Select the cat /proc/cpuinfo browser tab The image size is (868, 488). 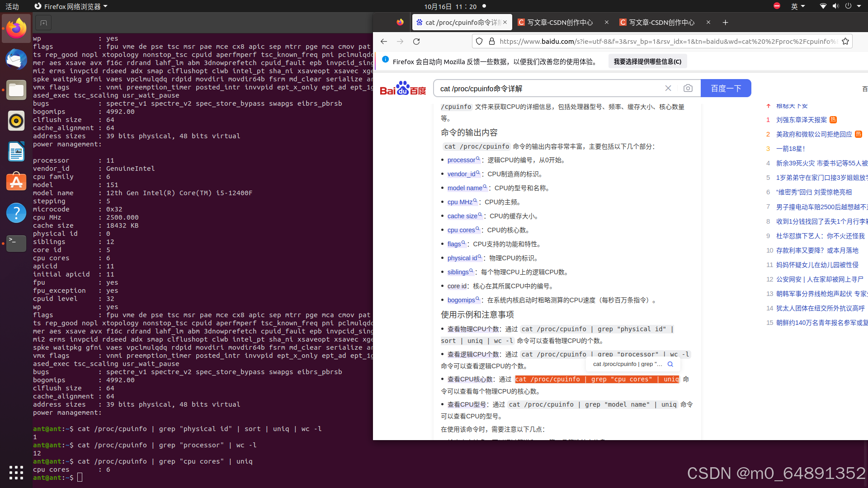461,23
